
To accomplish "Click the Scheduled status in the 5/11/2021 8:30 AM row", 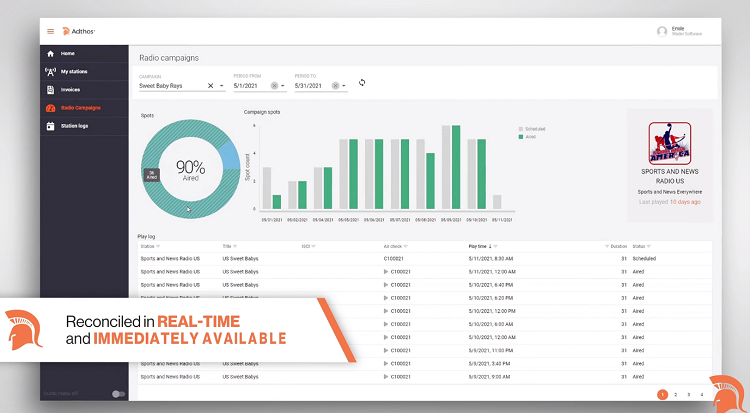I will coord(644,258).
